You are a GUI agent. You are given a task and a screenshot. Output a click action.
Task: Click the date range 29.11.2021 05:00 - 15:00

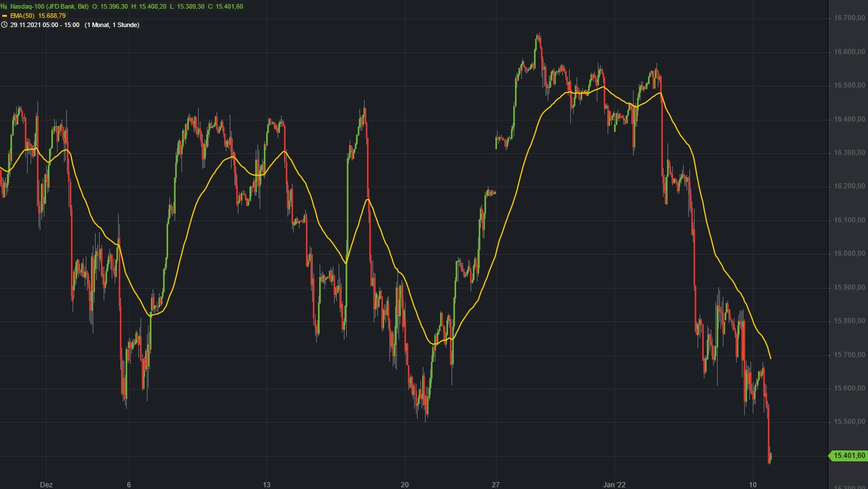click(x=45, y=24)
